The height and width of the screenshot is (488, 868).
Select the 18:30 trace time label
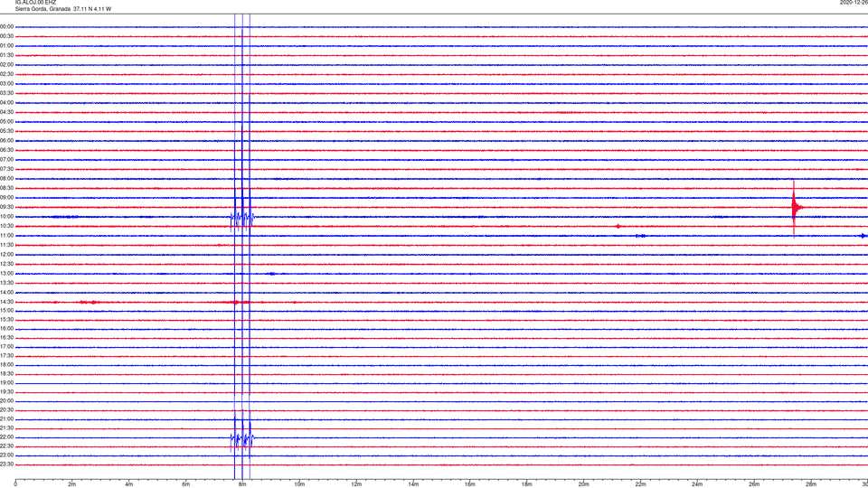click(6, 374)
